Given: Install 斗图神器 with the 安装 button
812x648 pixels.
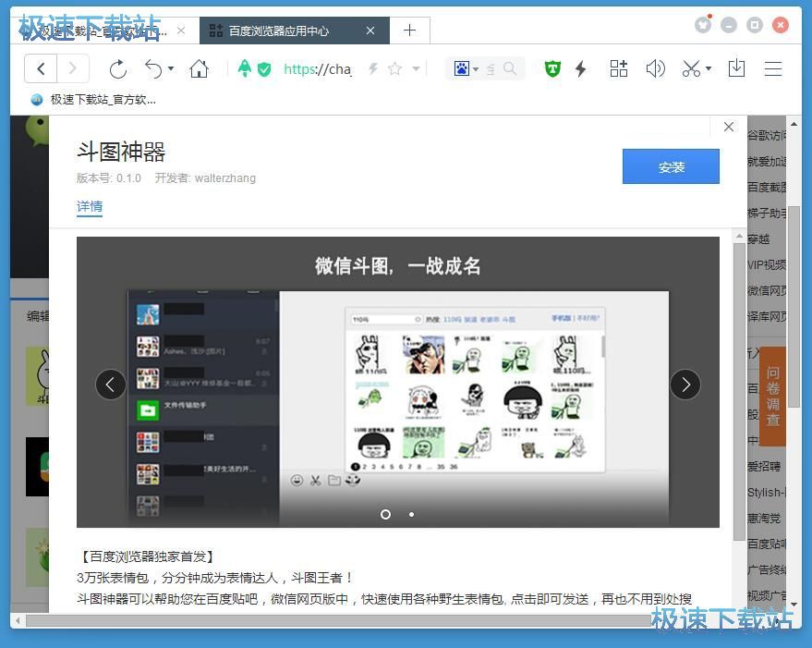Looking at the screenshot, I should coord(671,167).
